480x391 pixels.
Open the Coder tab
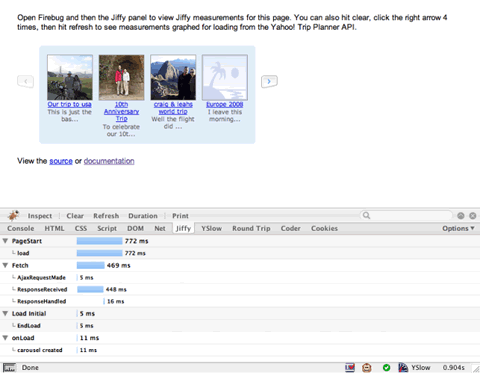coord(291,228)
